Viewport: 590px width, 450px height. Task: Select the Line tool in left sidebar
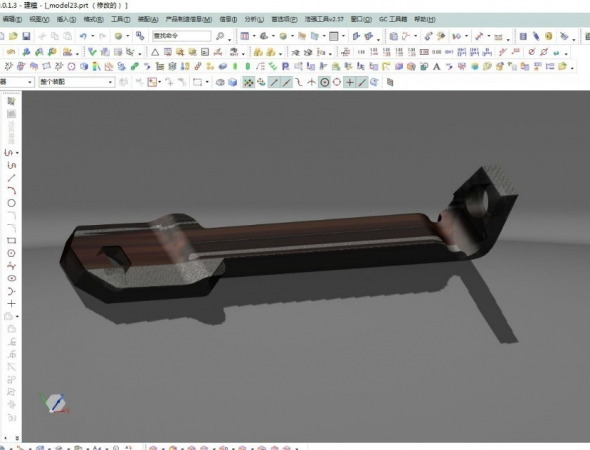coord(11,178)
